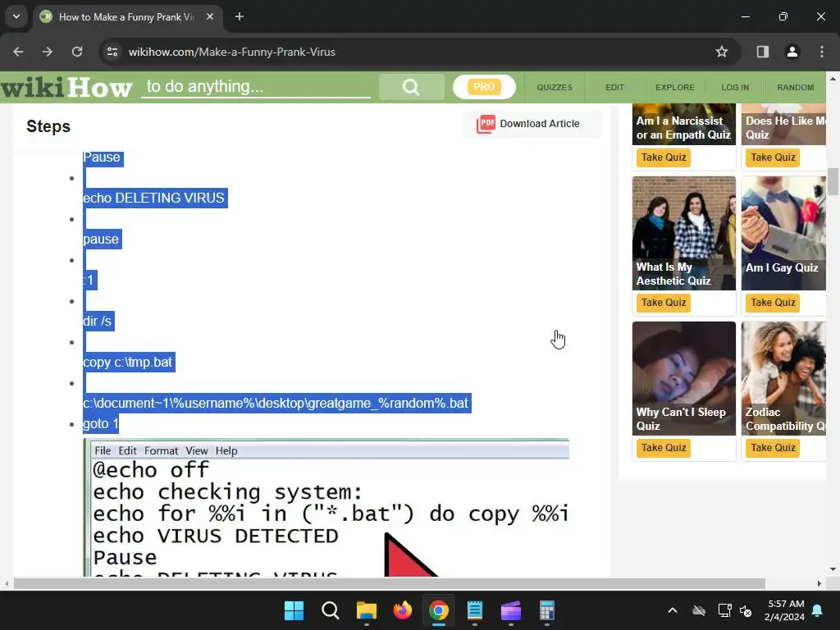Click the greatgame_%random%.bat path line

coord(276,404)
